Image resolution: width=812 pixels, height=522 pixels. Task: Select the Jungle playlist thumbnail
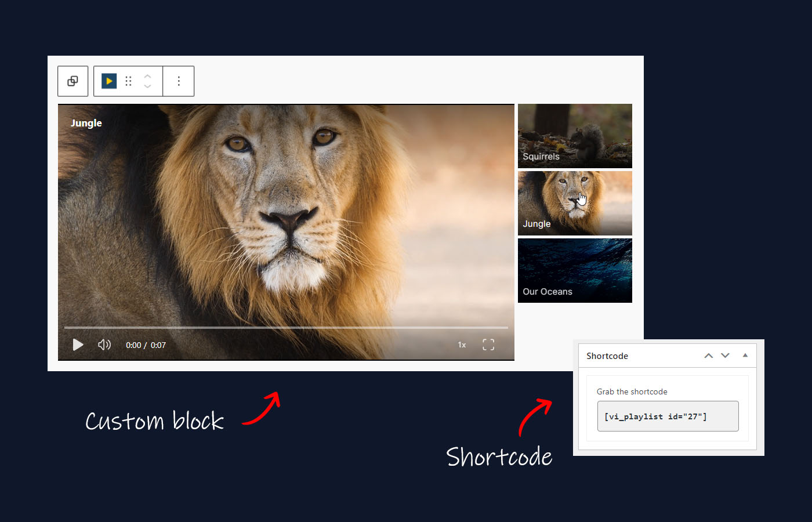point(575,204)
